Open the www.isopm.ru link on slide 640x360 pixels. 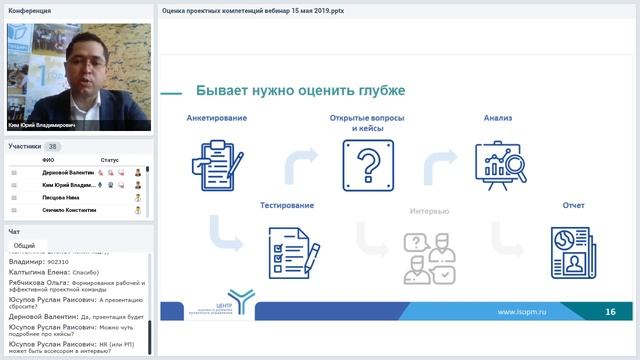522,312
